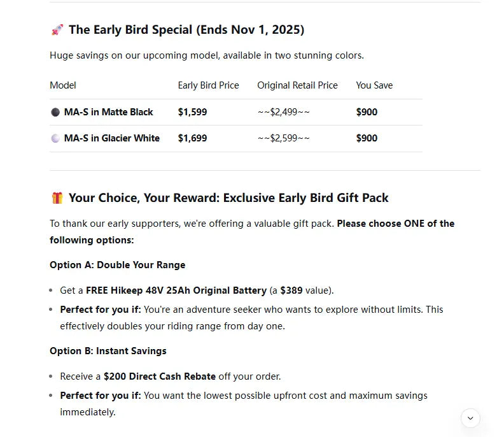The image size is (504, 437).
Task: Click the $1,699 early bird price
Action: pos(193,138)
